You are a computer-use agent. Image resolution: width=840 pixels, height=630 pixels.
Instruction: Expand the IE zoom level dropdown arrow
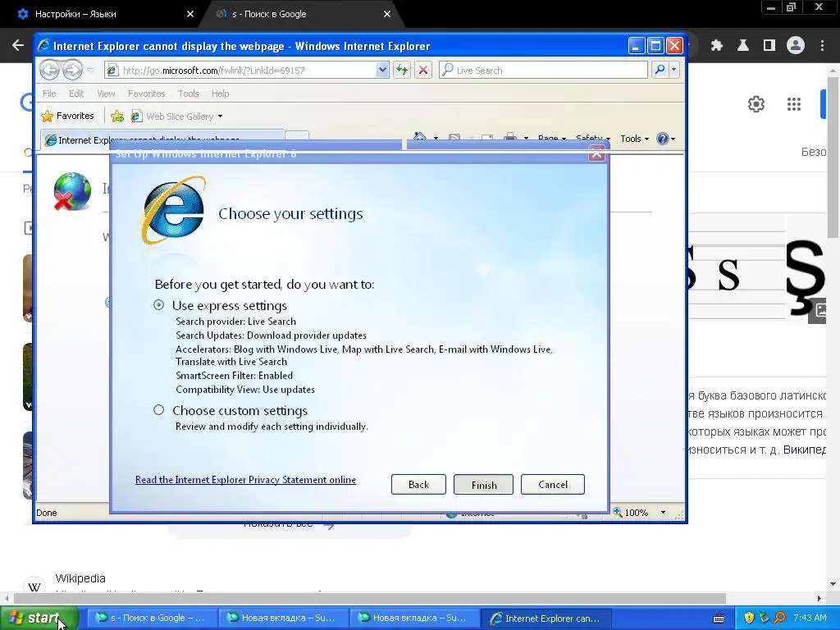pyautogui.click(x=663, y=513)
